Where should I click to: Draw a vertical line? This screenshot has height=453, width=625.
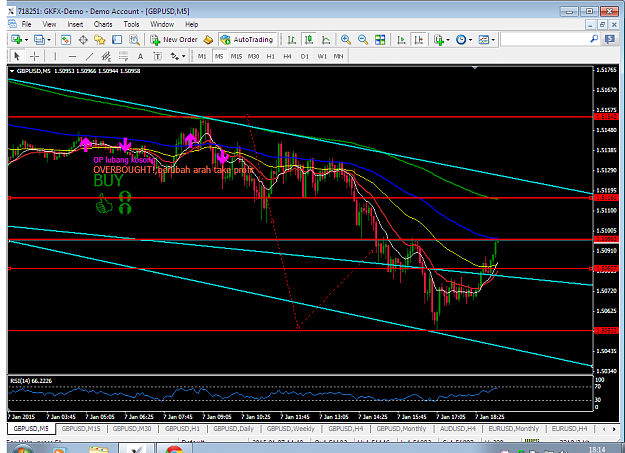pyautogui.click(x=55, y=56)
